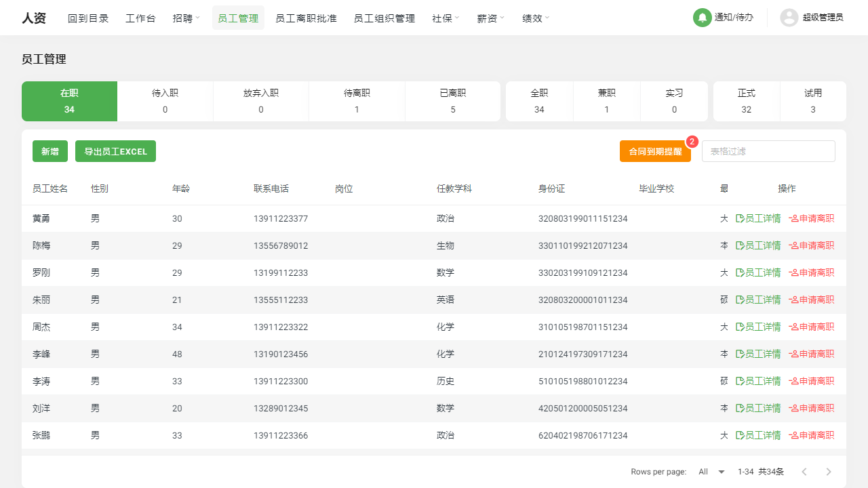Click the previous page arrow
This screenshot has width=868, height=488.
click(x=804, y=471)
